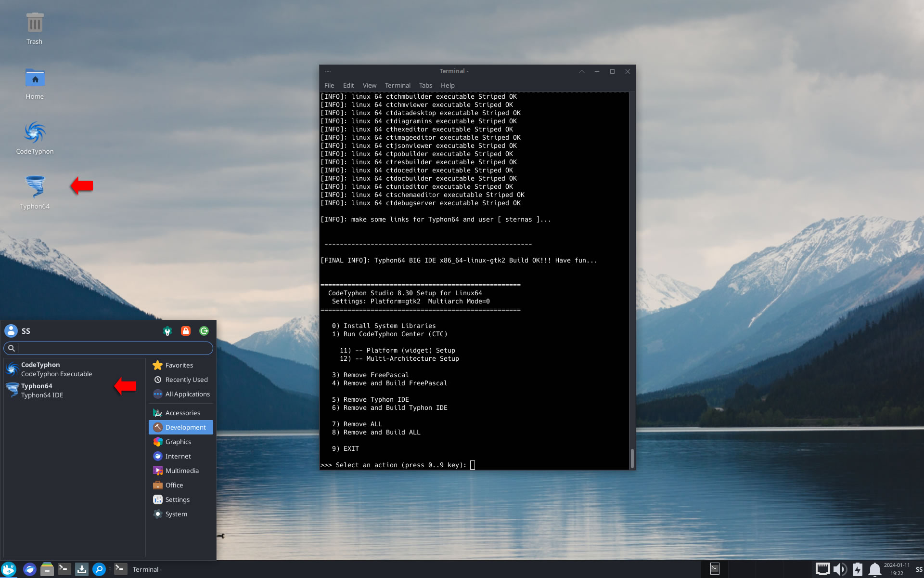The height and width of the screenshot is (578, 924).
Task: Click '4) Remove and Build FreePascal' line
Action: [390, 383]
